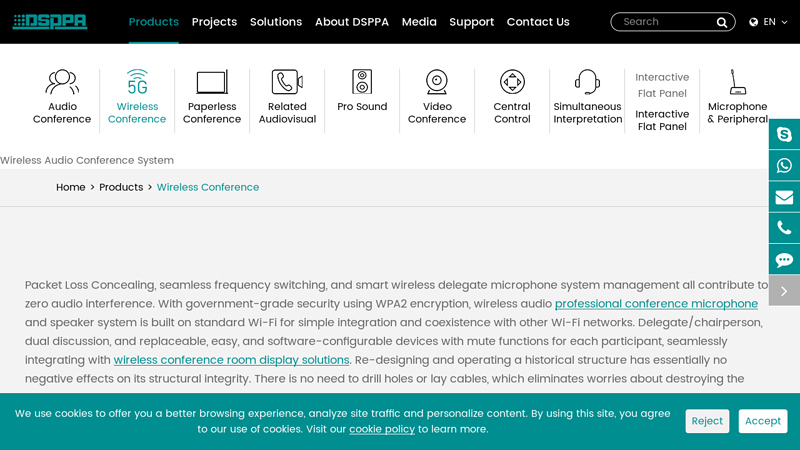Open the Video Conference webcam icon
The height and width of the screenshot is (450, 800).
pos(437,82)
